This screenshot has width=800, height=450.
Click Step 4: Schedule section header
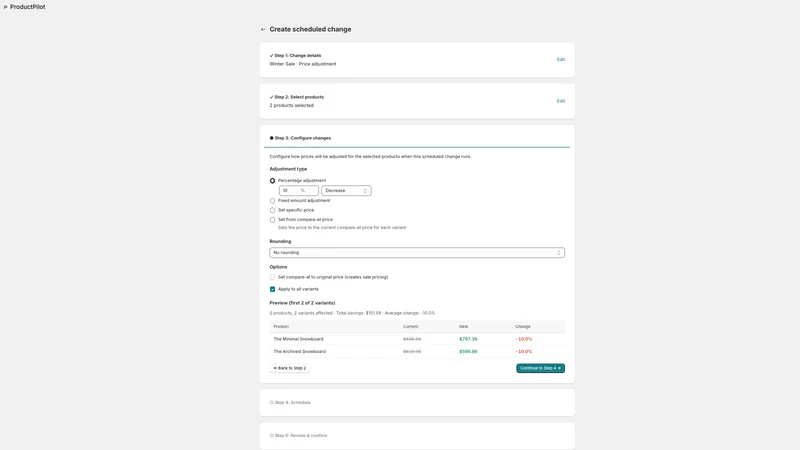pos(292,403)
